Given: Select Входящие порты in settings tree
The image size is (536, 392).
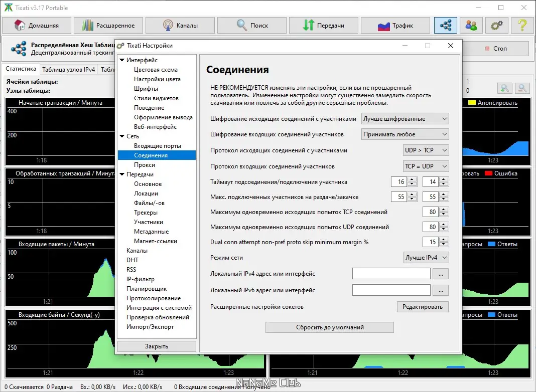Looking at the screenshot, I should pos(158,146).
